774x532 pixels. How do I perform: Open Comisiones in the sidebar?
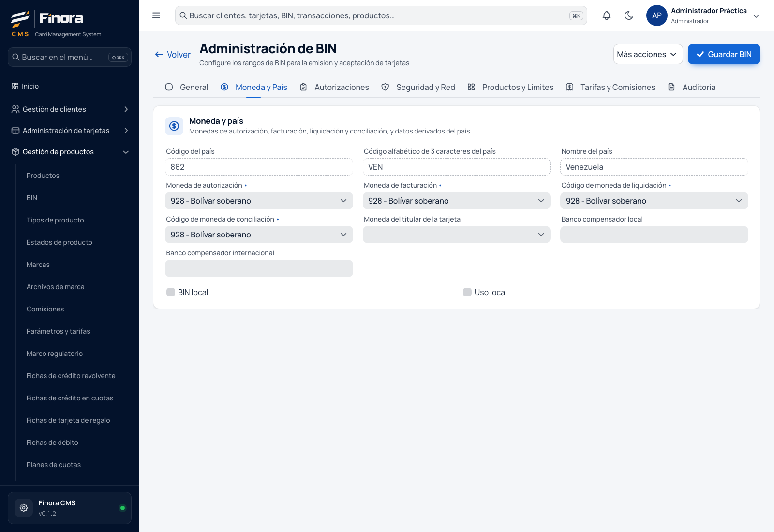(45, 309)
